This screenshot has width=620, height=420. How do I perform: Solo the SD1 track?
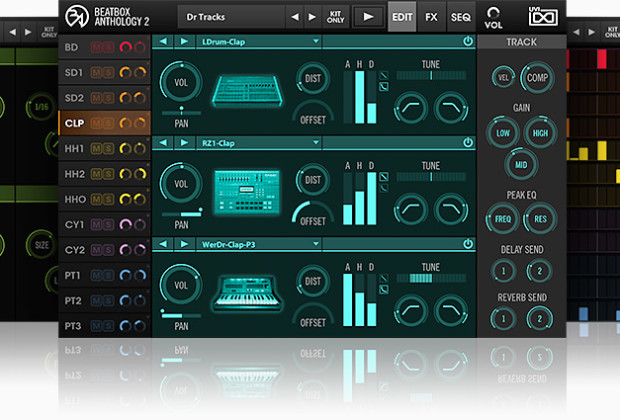pos(109,73)
